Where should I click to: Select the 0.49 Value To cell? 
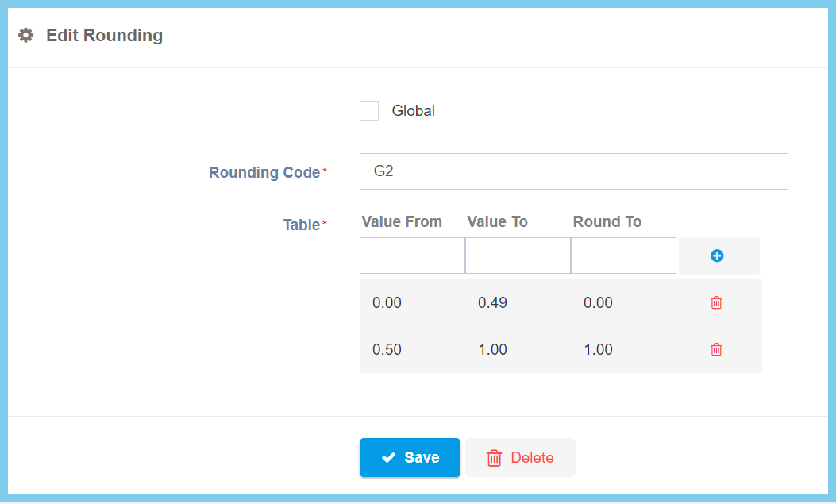pyautogui.click(x=492, y=302)
